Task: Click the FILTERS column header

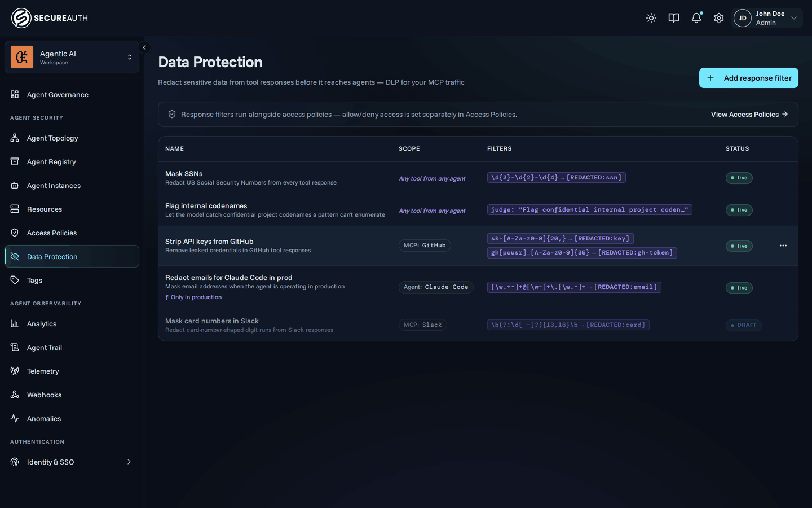Action: 500,149
